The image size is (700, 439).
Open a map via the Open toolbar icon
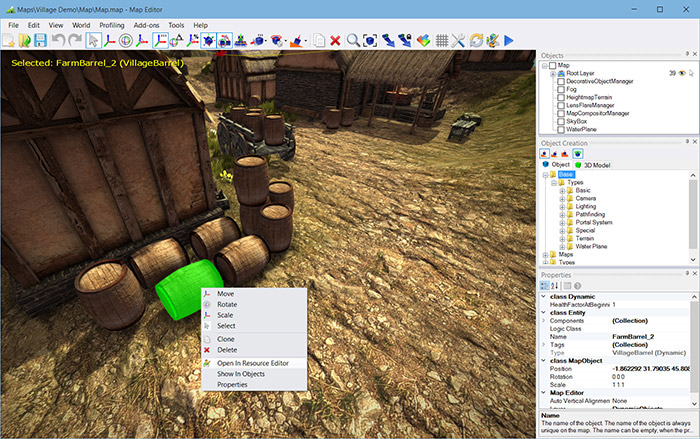click(25, 41)
